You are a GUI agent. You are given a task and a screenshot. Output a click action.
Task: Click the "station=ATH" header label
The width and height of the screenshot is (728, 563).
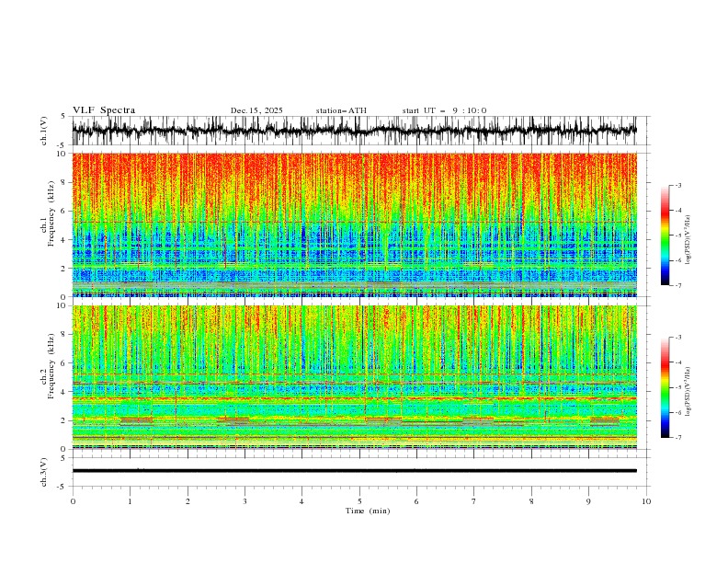click(341, 110)
